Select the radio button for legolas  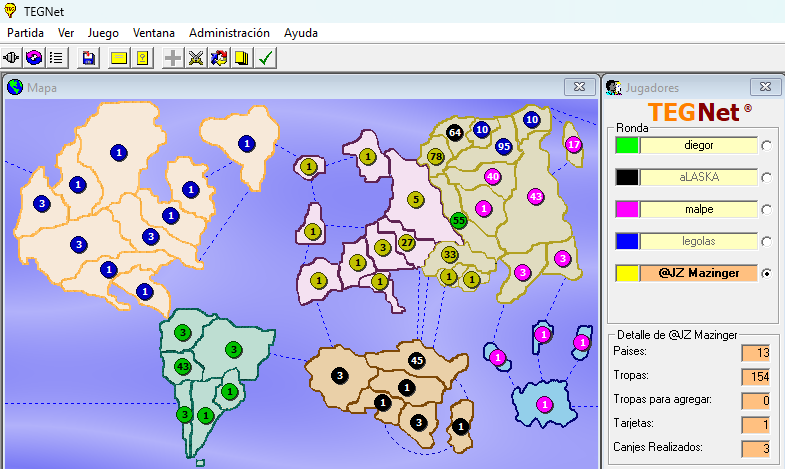tap(767, 242)
